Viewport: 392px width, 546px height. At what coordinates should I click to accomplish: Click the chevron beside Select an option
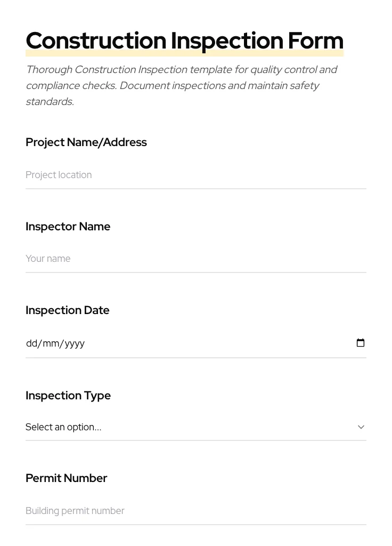(361, 427)
